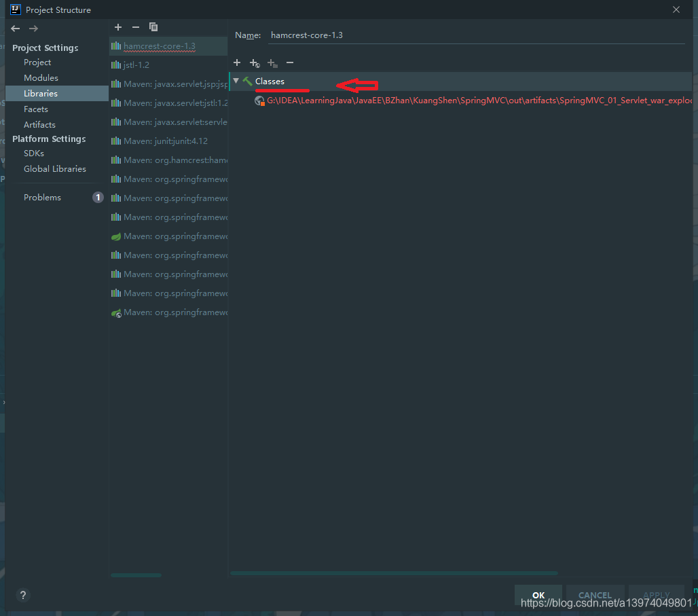698x616 pixels.
Task: Copy the selected library
Action: [153, 27]
